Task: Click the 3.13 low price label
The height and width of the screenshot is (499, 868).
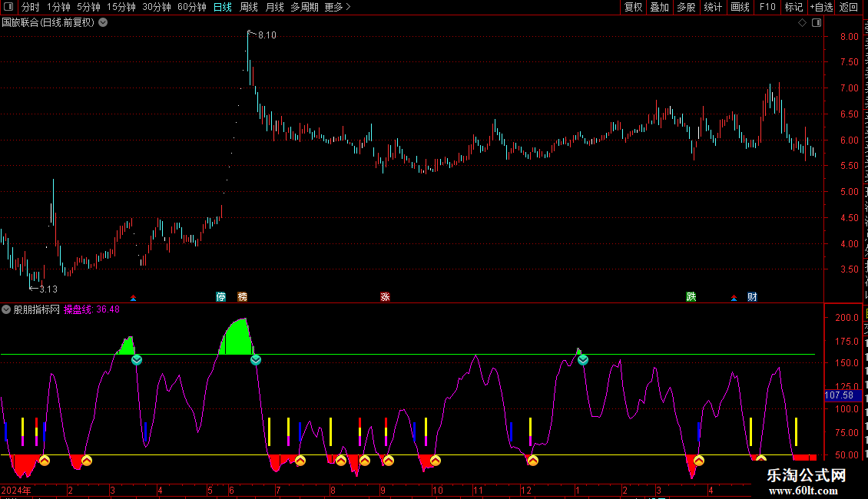Action: pos(48,289)
